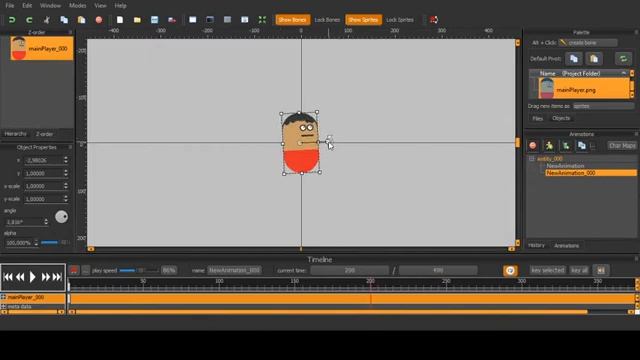Open the Window menu
This screenshot has width=640, height=360.
[50, 6]
